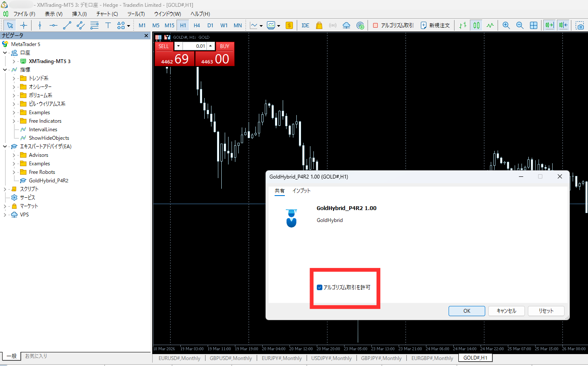Click the zoom in magnifier icon

point(506,25)
